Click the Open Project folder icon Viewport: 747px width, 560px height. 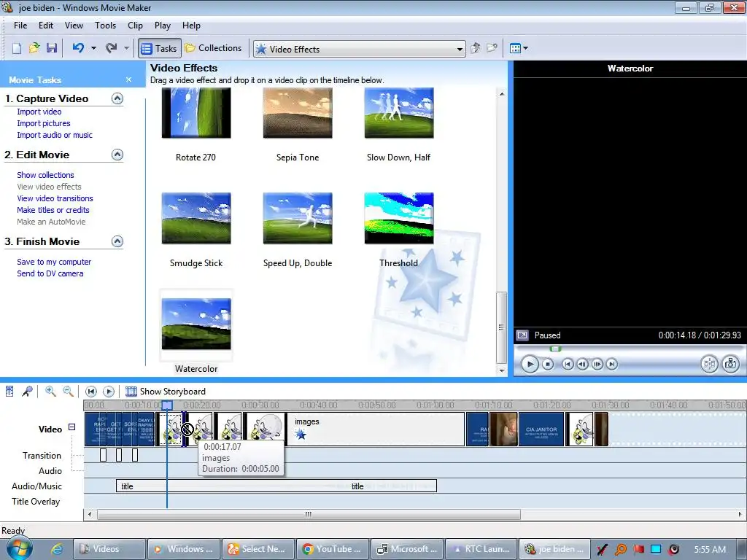[x=34, y=48]
